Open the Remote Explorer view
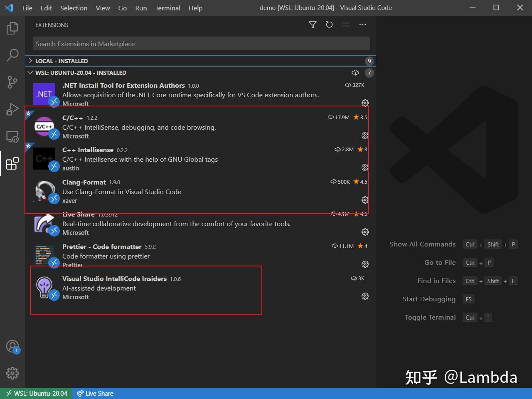 12,136
